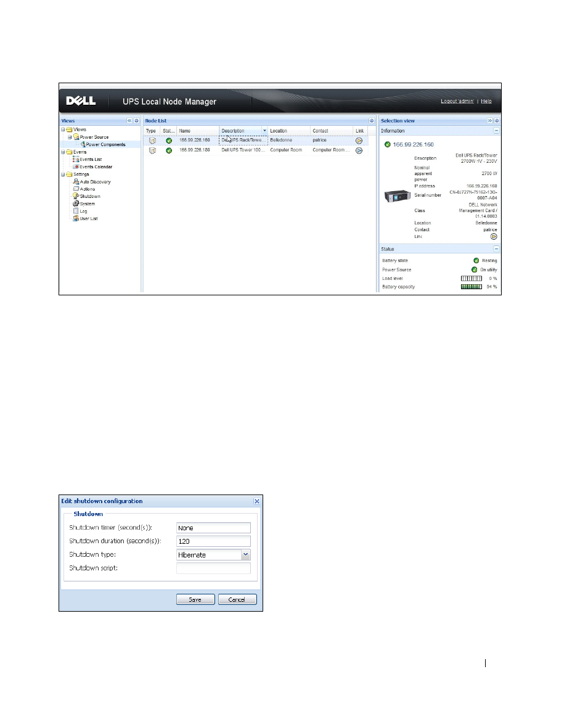588x706 pixels.
Task: Click Belledonne location cell
Action: tap(281, 140)
